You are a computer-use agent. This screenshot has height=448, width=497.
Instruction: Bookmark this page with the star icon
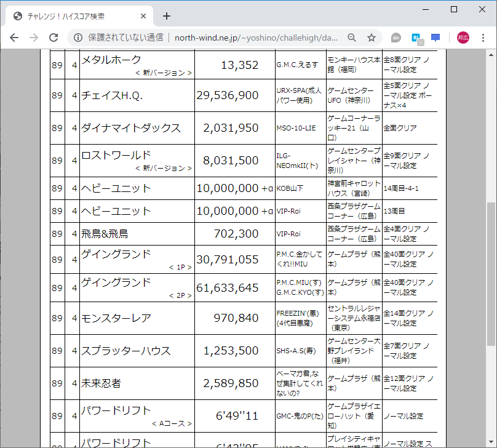(x=371, y=38)
